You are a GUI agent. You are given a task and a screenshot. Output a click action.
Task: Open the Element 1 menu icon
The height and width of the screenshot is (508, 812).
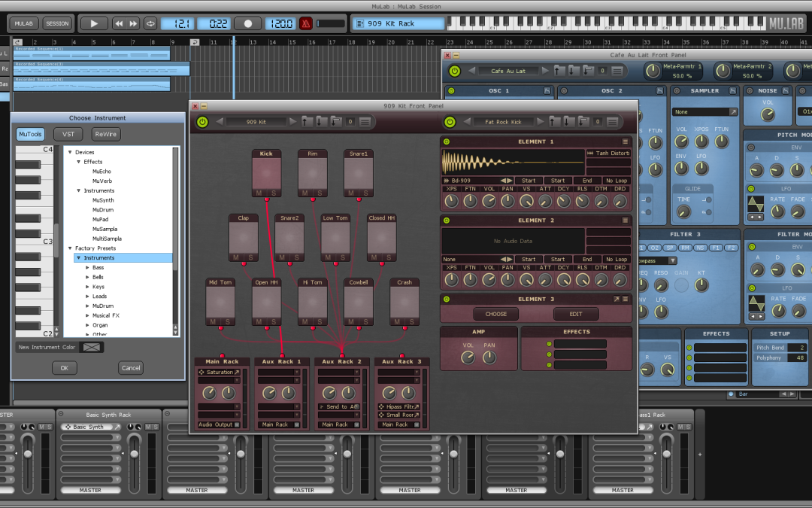click(x=625, y=141)
